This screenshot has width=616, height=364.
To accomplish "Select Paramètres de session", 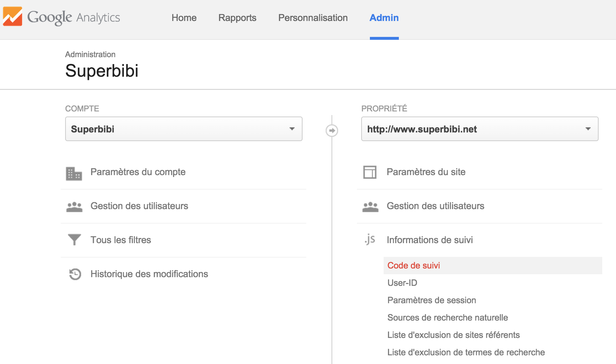I will (431, 300).
